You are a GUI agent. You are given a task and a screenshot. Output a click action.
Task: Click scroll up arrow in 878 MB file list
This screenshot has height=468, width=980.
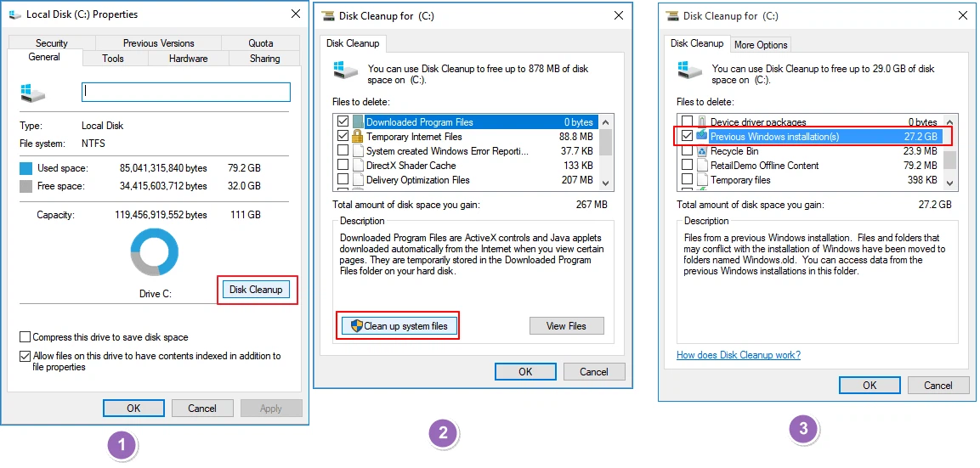click(x=605, y=121)
